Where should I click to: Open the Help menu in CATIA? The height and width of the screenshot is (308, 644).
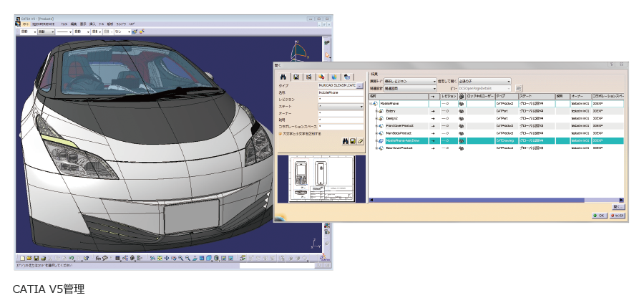132,24
